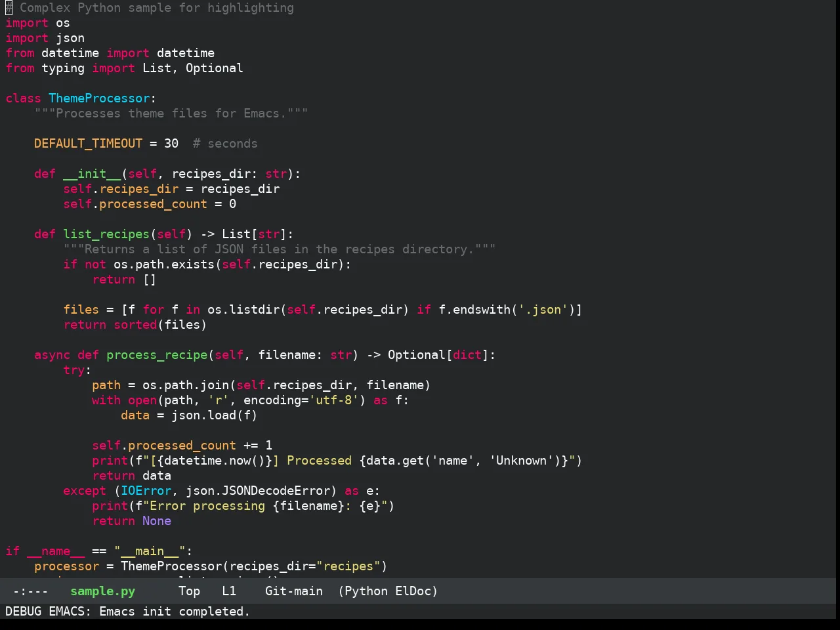Viewport: 840px width, 630px height.
Task: Click the ElDoc minor mode in mode line
Action: [413, 591]
